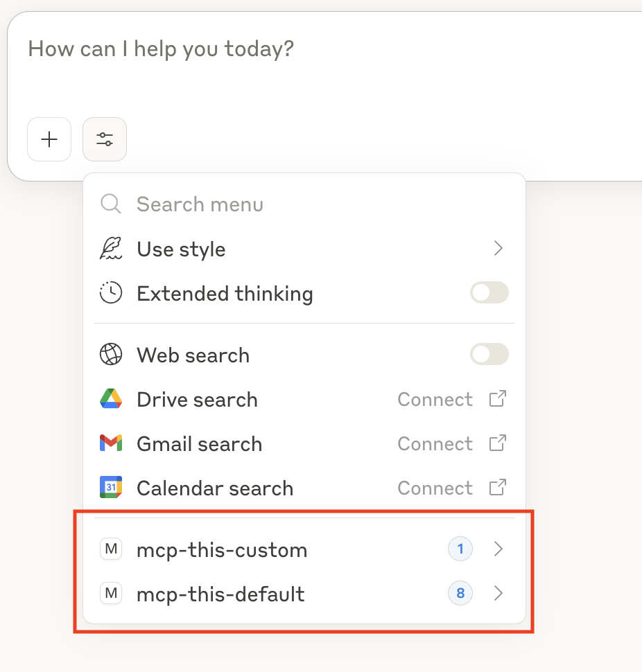This screenshot has width=642, height=672.
Task: Expand the Use style submenu chevron
Action: coord(498,248)
